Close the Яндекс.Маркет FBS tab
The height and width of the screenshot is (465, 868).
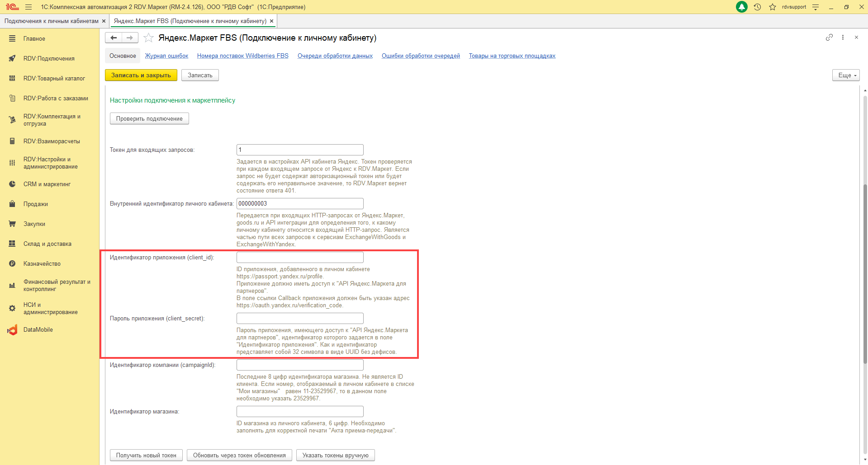click(271, 21)
